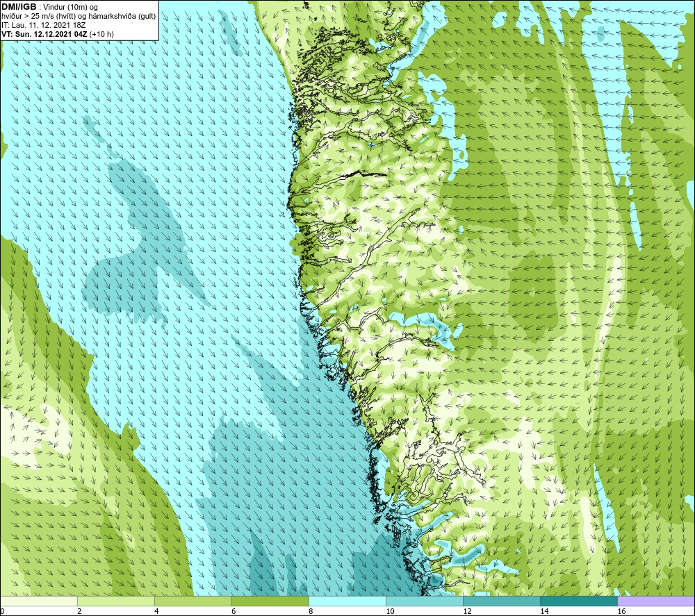Click the '16' scale label
This screenshot has width=695, height=616.
(x=621, y=612)
